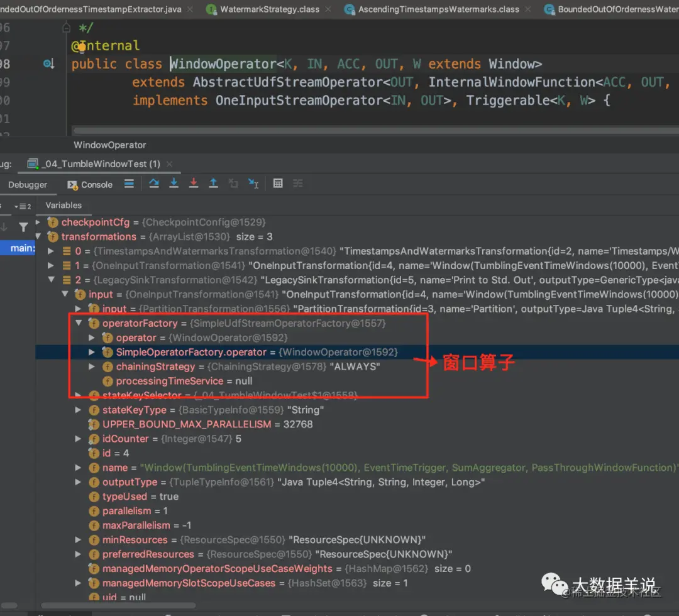679x616 pixels.
Task: Click the WindowOperator class name in code
Action: click(223, 64)
